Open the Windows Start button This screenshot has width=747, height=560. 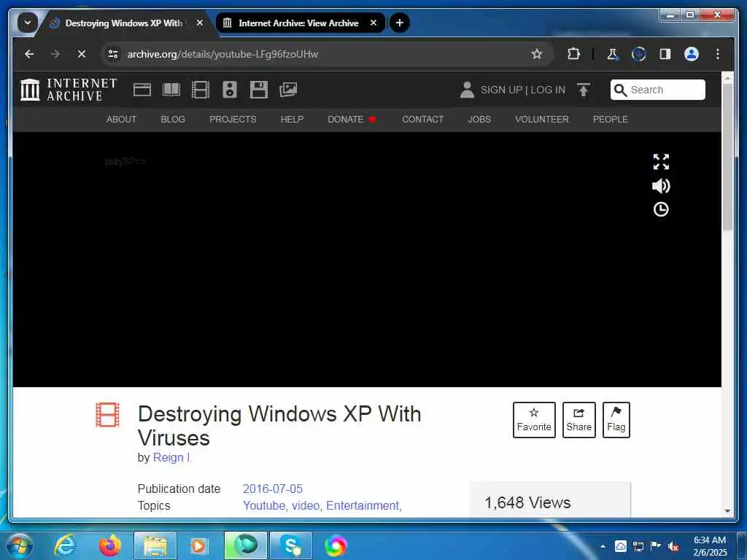pos(19,545)
